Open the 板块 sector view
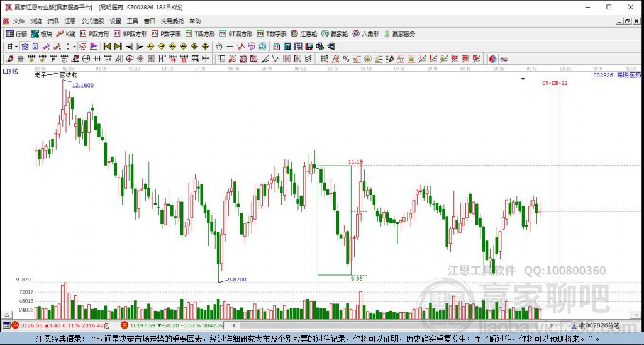 pos(42,34)
